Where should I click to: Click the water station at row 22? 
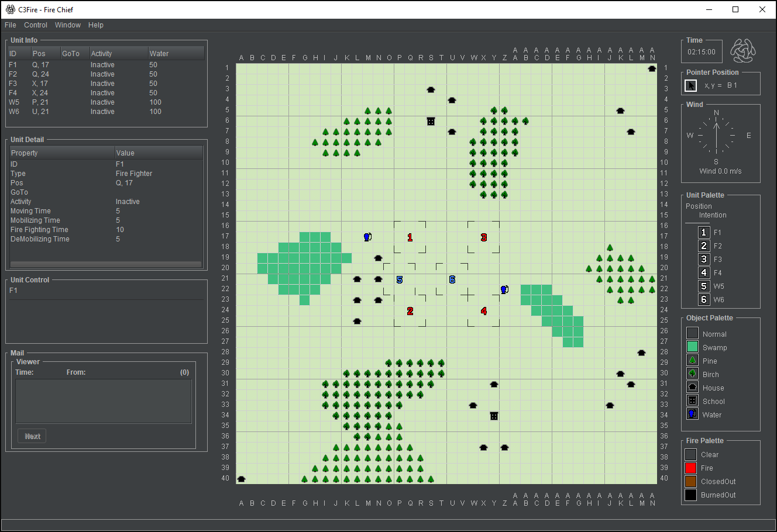(505, 290)
